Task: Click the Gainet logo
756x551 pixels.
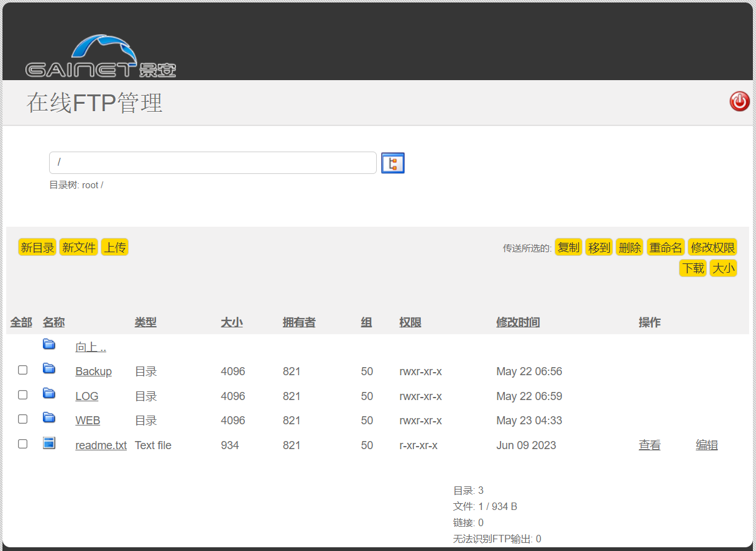Action: tap(101, 57)
